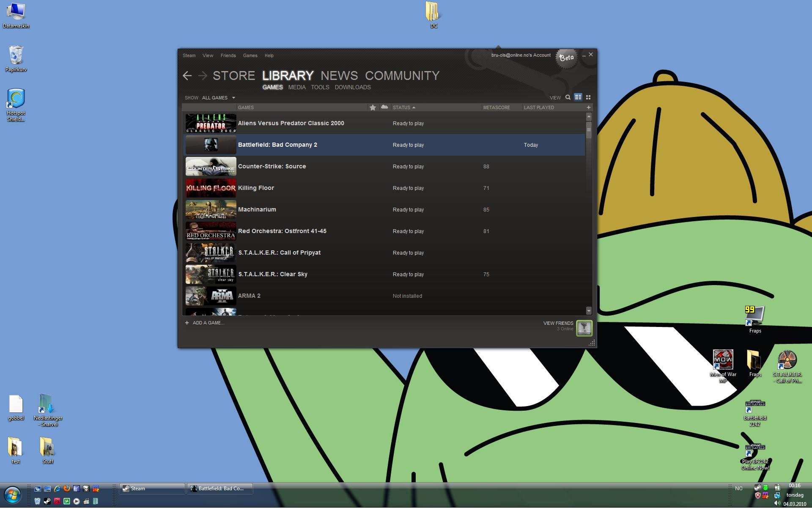This screenshot has height=508, width=812.
Task: Click scrollbar down arrow in games list
Action: (x=588, y=311)
